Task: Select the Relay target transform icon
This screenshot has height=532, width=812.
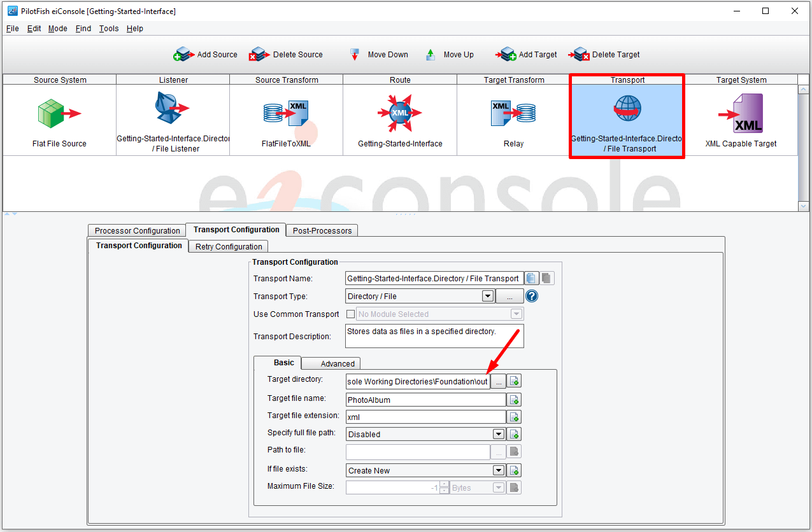Action: pos(513,113)
